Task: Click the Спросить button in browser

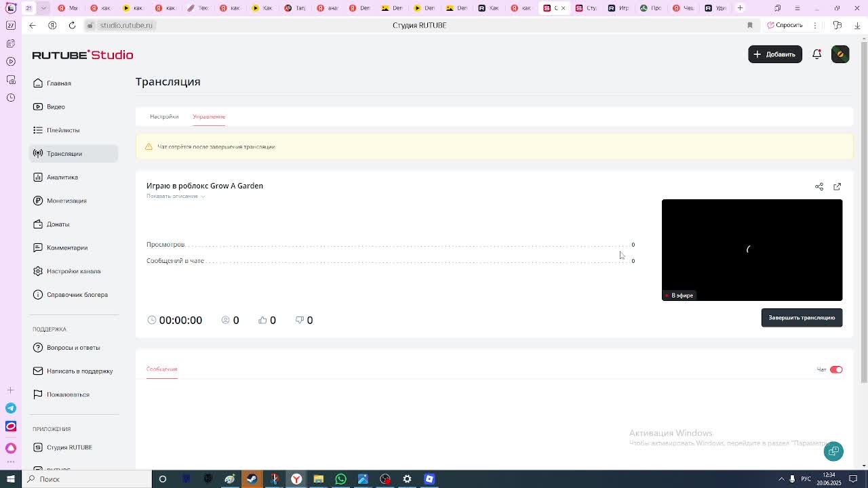Action: 785,25
